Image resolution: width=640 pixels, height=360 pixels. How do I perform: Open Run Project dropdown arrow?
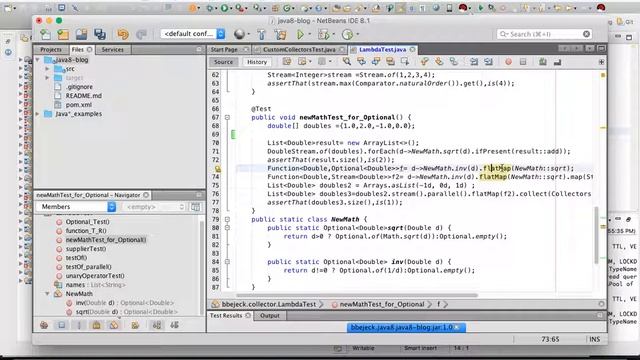[309, 35]
